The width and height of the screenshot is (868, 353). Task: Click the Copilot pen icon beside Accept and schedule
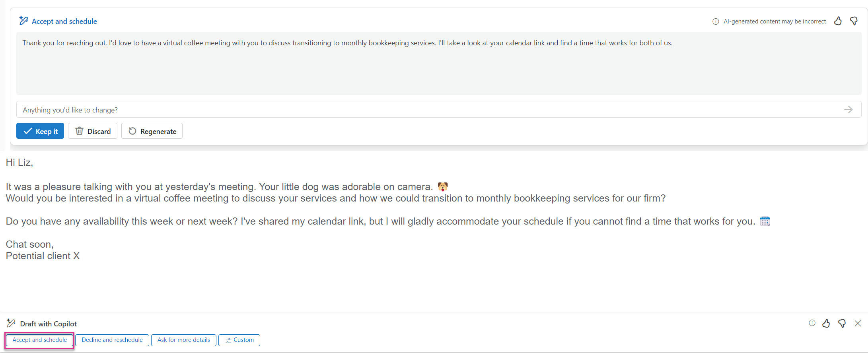pyautogui.click(x=23, y=21)
